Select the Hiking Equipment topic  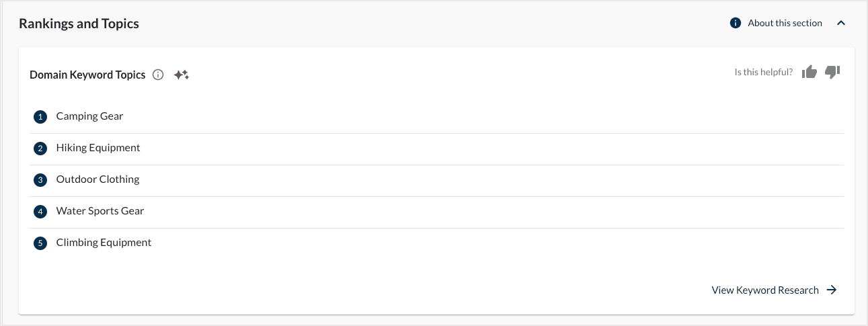click(98, 148)
